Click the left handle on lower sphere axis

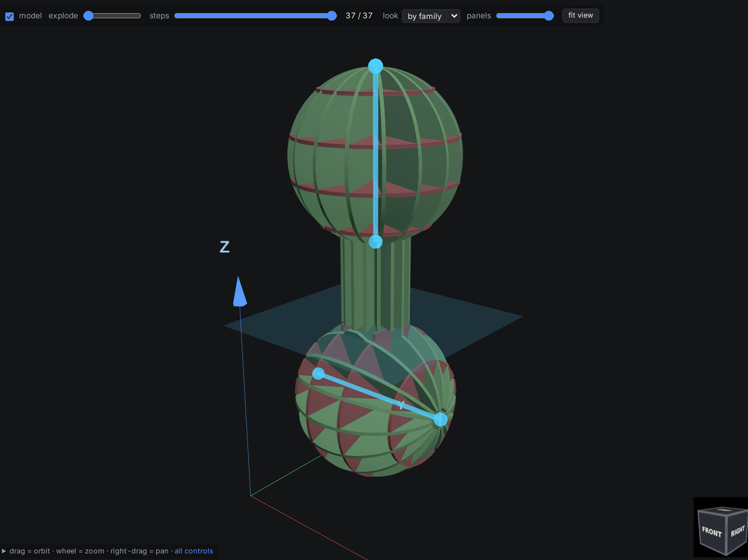[x=318, y=374]
